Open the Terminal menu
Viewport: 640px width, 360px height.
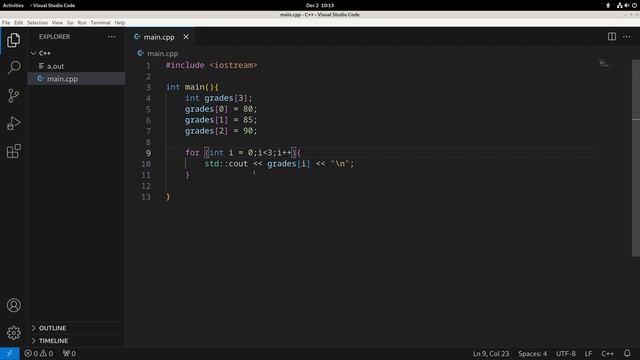click(x=100, y=23)
